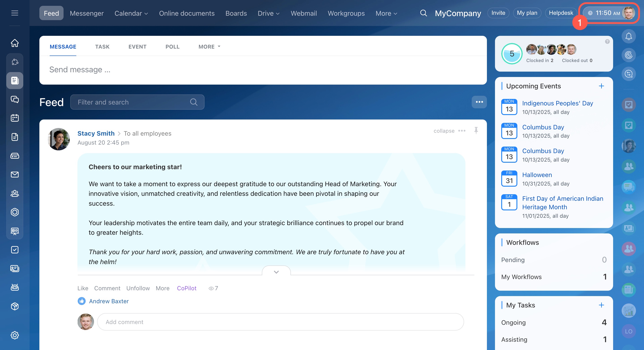This screenshot has width=644, height=350.
Task: Open Workgroups in the top menu
Action: pyautogui.click(x=346, y=13)
